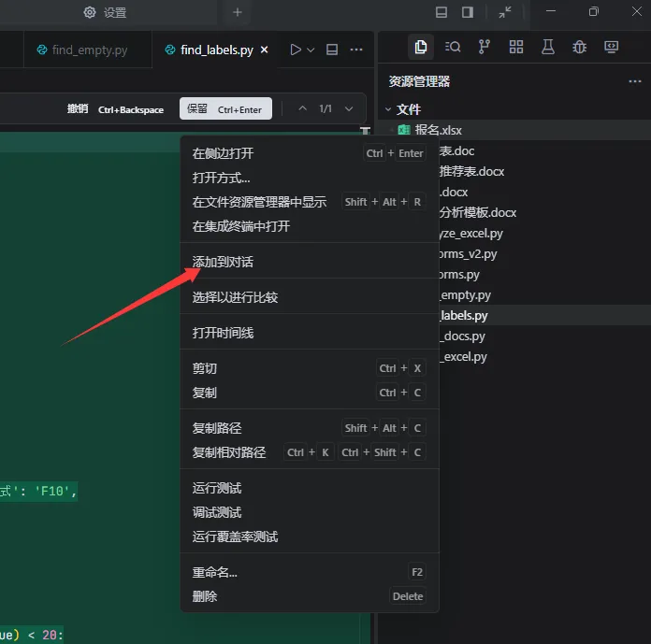Image resolution: width=651 pixels, height=644 pixels.
Task: Click the 撤销 undo button
Action: pos(115,109)
